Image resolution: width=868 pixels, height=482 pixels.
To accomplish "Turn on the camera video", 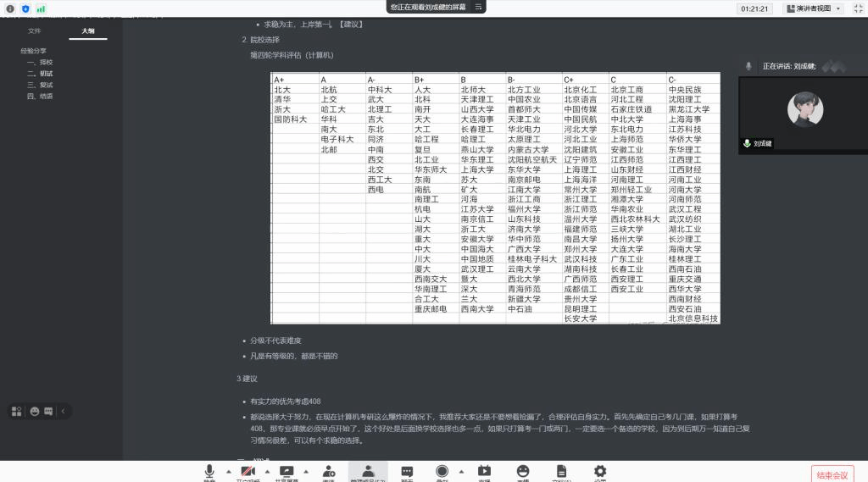I will 248,471.
